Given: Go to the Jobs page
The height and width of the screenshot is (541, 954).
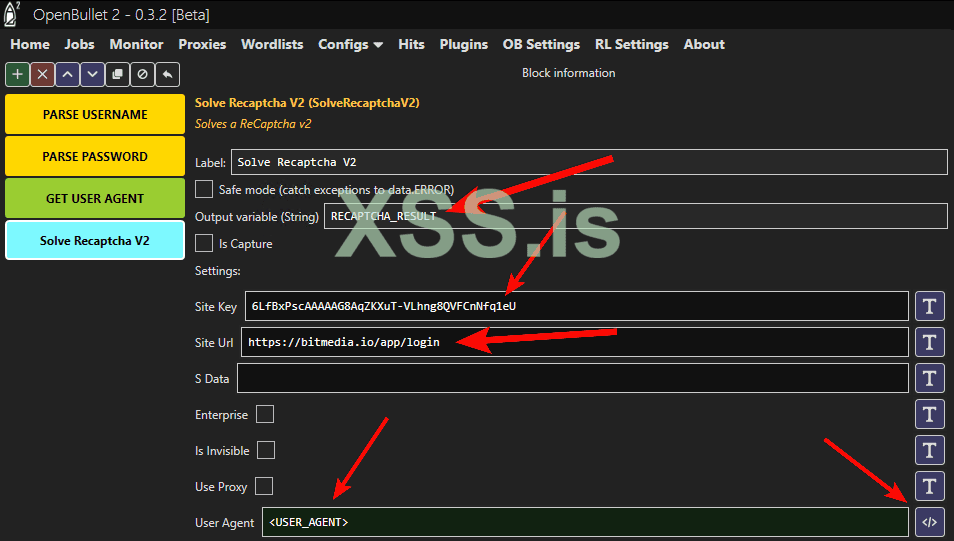Looking at the screenshot, I should pyautogui.click(x=79, y=44).
